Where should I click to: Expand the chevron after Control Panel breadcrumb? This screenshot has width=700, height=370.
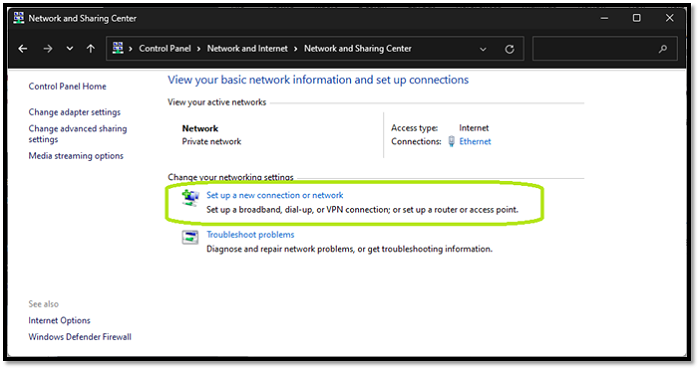(199, 49)
